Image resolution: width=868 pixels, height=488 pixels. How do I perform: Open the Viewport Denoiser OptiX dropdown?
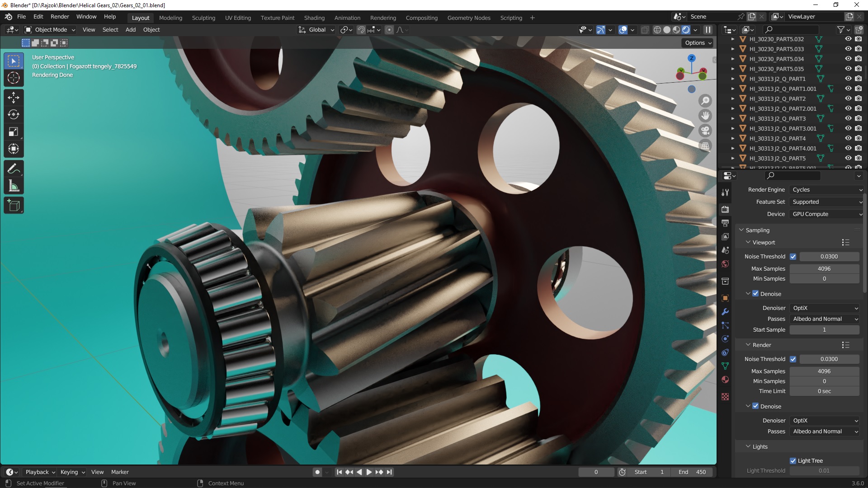[825, 308]
